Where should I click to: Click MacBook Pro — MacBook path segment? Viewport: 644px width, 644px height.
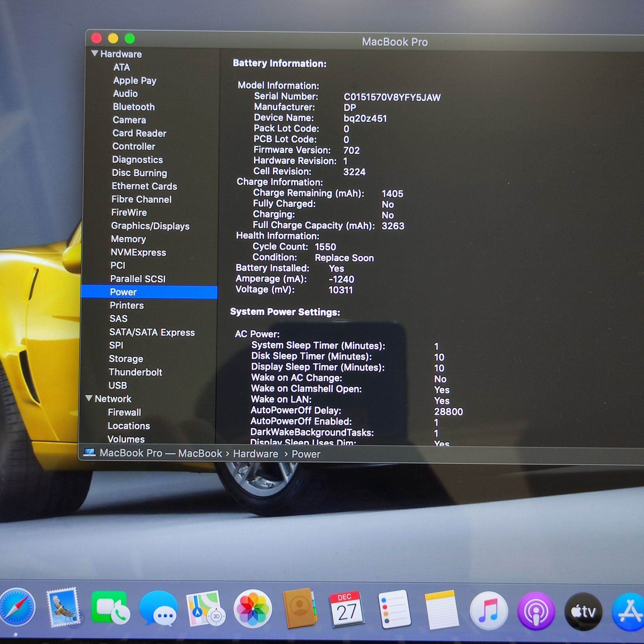161,453
